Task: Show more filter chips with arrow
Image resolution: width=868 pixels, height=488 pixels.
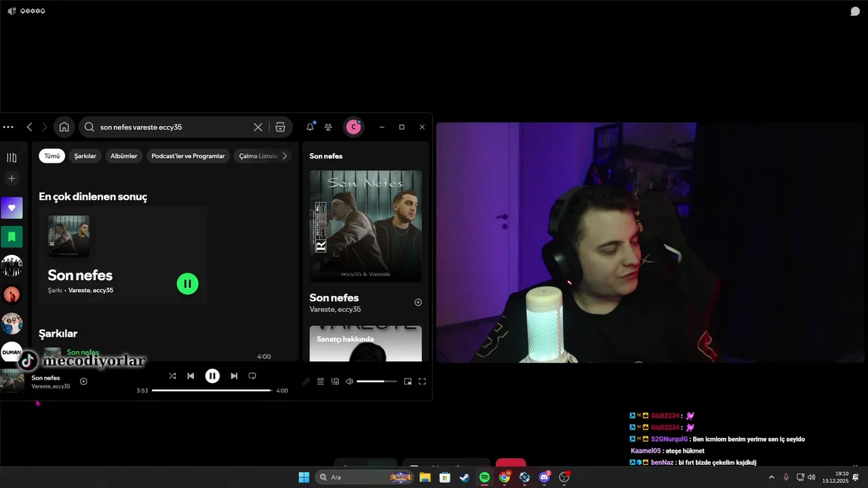Action: coord(285,156)
